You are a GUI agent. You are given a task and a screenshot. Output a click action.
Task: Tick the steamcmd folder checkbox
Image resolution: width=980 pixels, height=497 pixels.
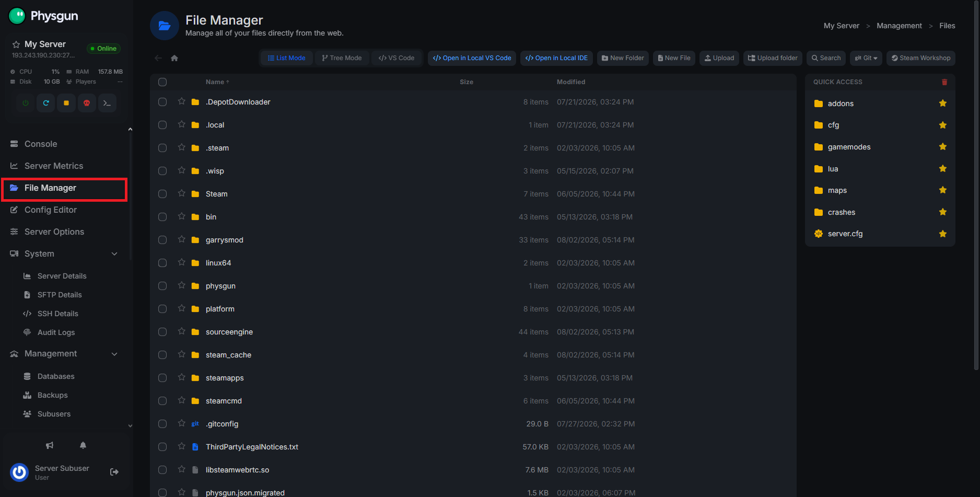pyautogui.click(x=162, y=401)
